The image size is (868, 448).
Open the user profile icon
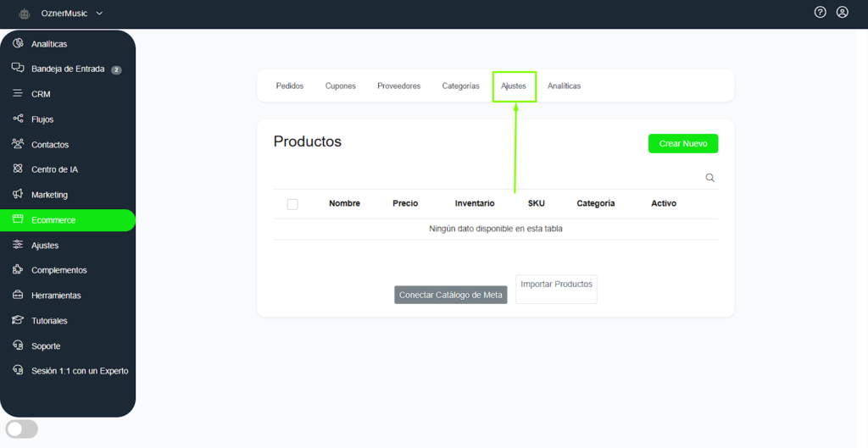(842, 12)
